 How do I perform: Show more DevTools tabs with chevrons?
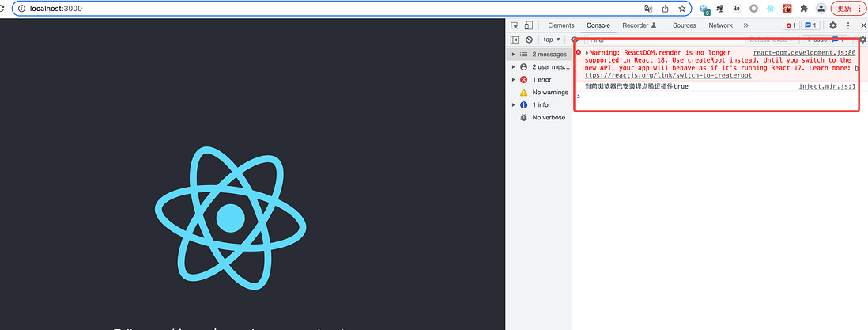click(x=745, y=25)
